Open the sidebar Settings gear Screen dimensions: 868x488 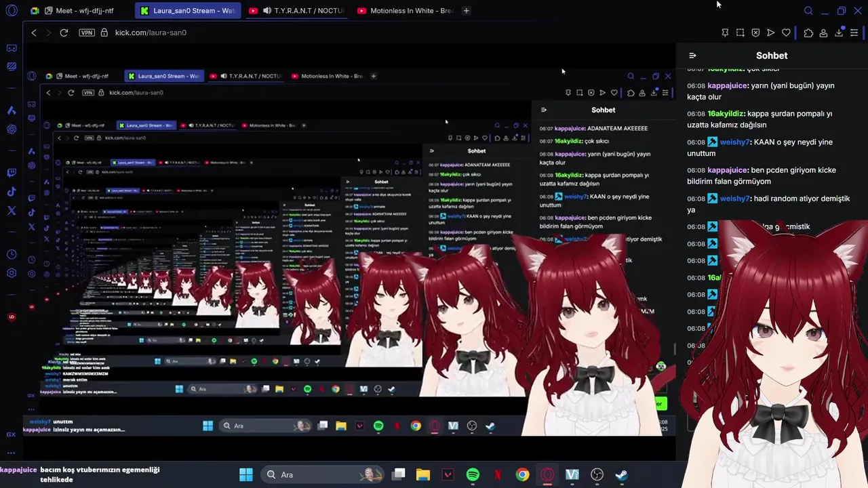pos(12,273)
